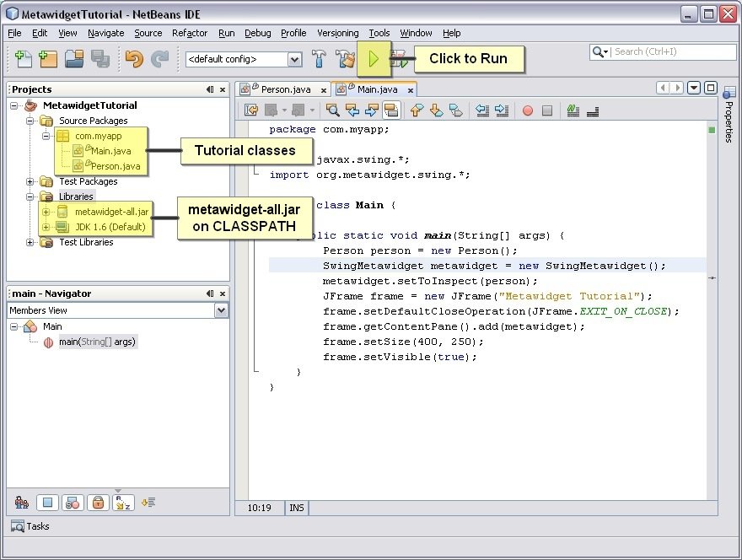The height and width of the screenshot is (560, 742).
Task: Shift the current line right using editor toolbar
Action: (501, 110)
